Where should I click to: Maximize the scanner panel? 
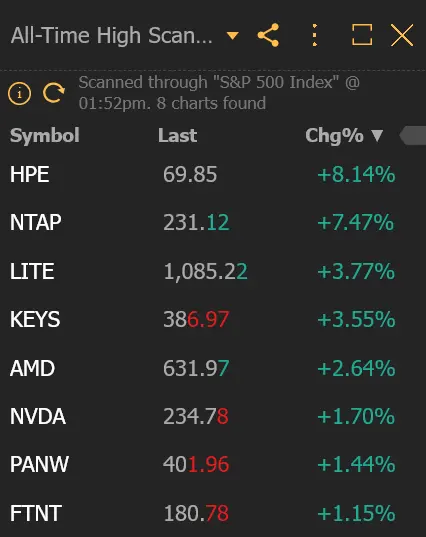pos(362,35)
